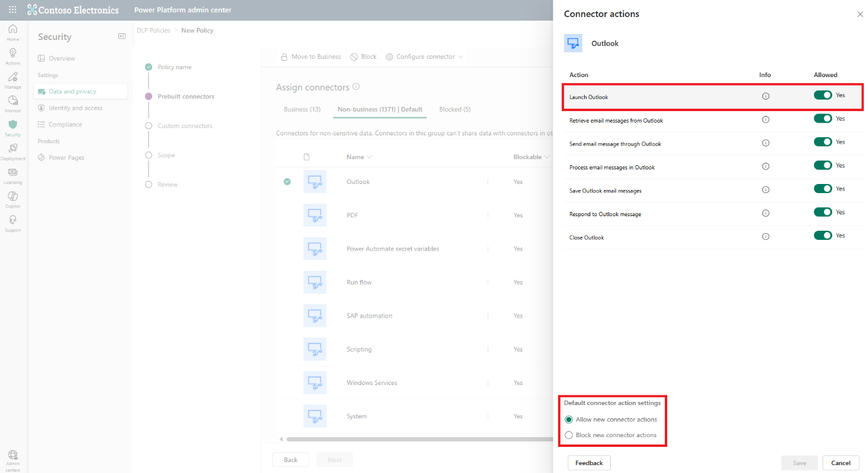
Task: Click info icon for Send email message
Action: pos(765,143)
